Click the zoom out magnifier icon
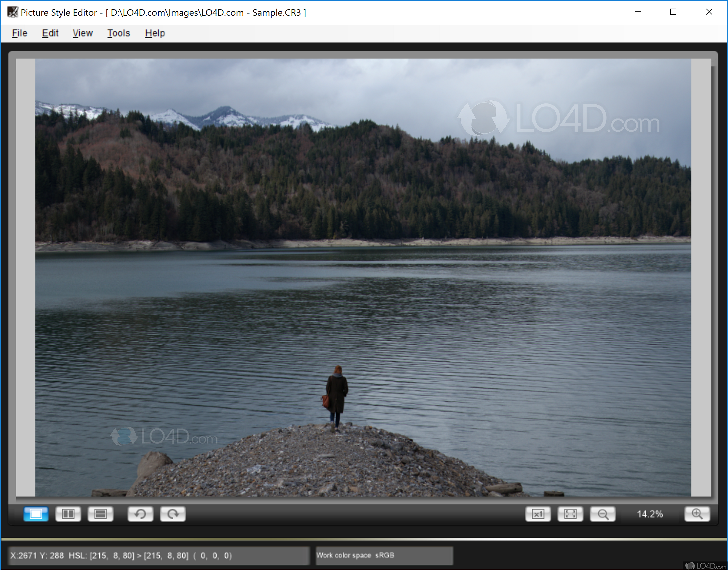This screenshot has height=570, width=728. coord(603,514)
